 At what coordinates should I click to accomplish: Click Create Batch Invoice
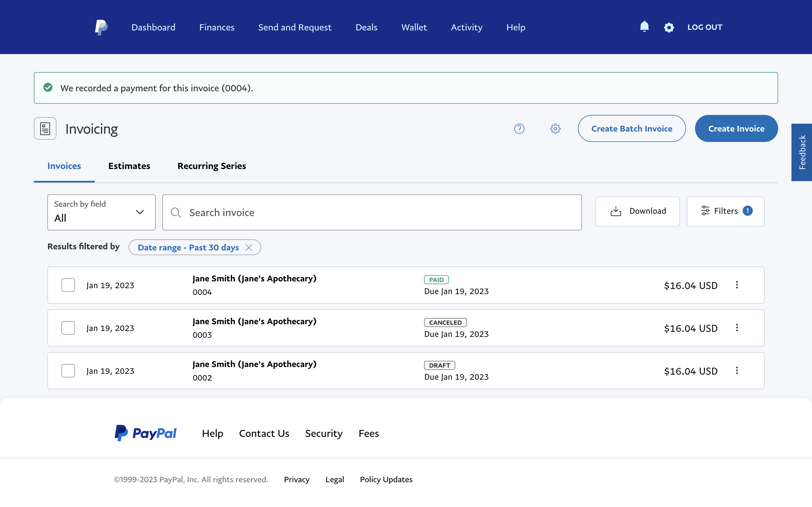632,129
